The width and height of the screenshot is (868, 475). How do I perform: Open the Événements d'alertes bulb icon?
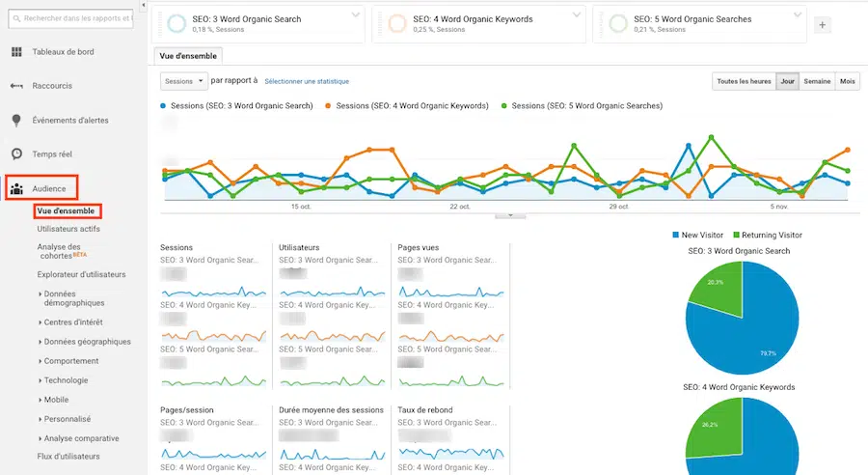(16, 120)
